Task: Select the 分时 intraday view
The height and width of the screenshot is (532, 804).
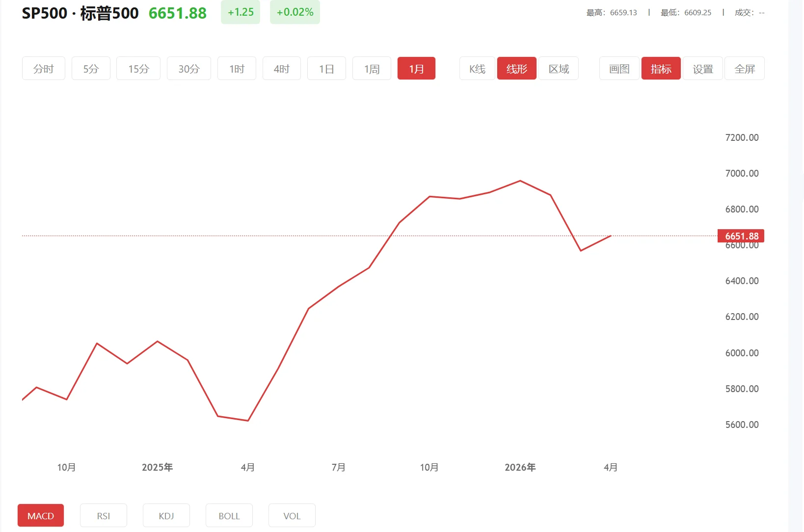Action: coord(43,68)
